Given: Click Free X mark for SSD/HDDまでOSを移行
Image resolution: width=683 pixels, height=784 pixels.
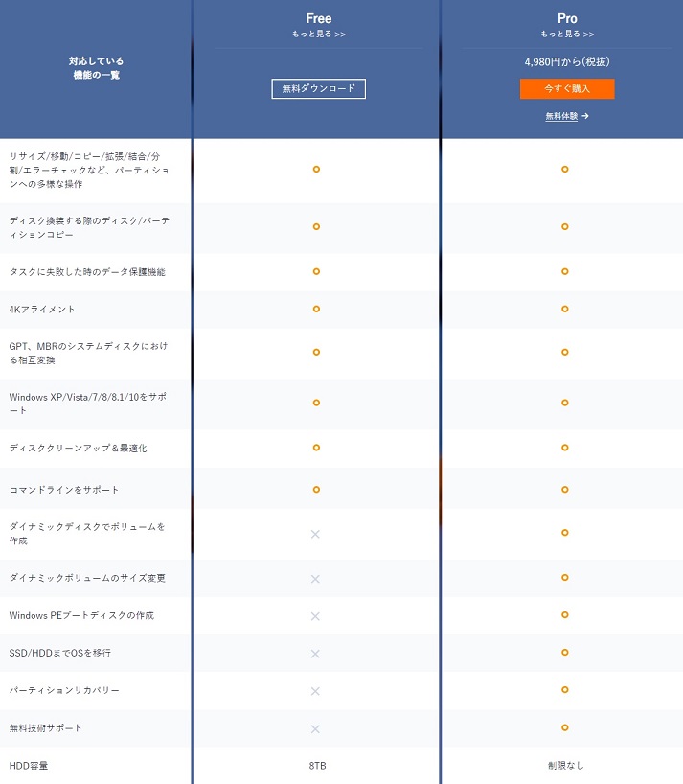Looking at the screenshot, I should pos(315,654).
